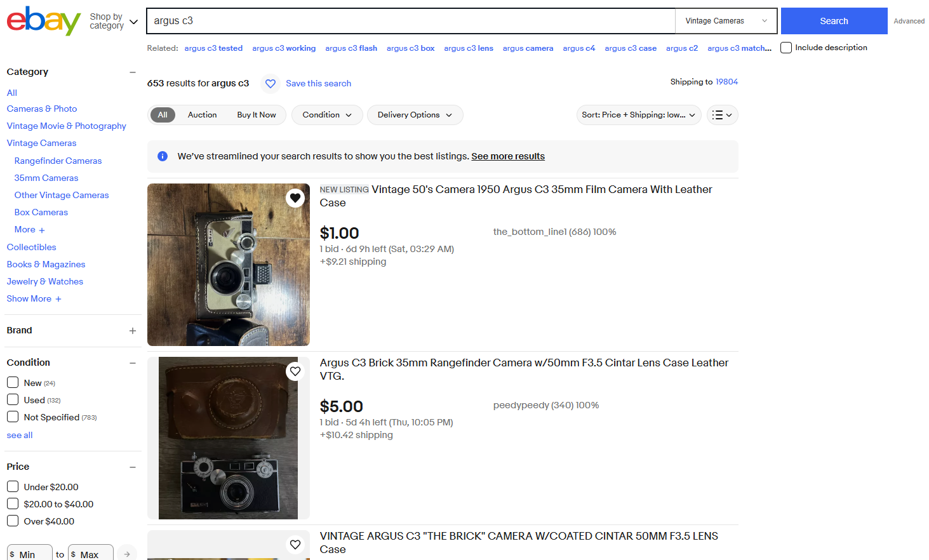929x560 pixels.
Task: Click the search box containing argus c3
Action: click(x=411, y=21)
